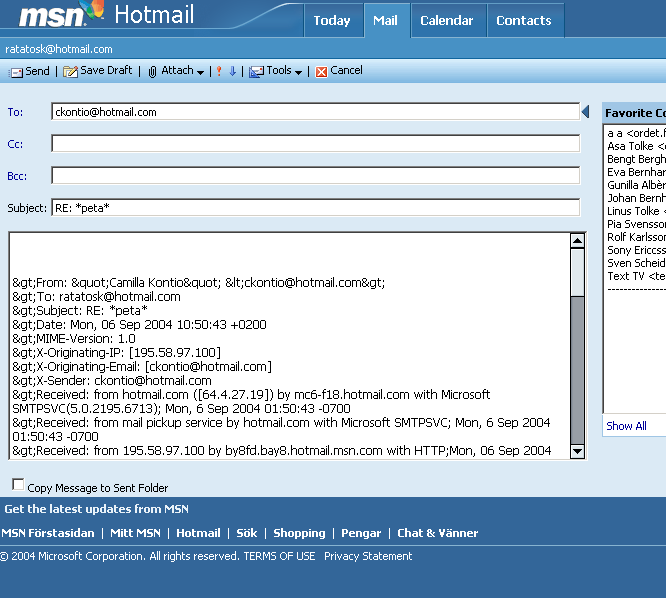This screenshot has width=666, height=598.
Task: Click inside the To field
Action: point(316,112)
